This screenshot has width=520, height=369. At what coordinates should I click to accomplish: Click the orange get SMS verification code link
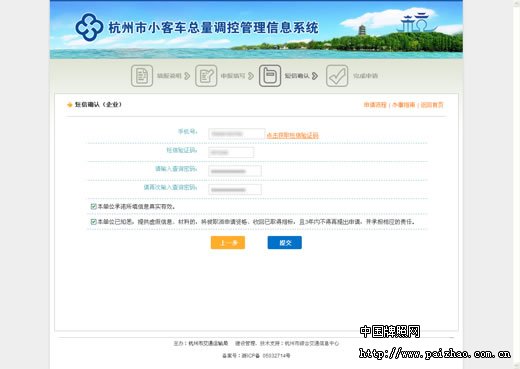coord(292,135)
